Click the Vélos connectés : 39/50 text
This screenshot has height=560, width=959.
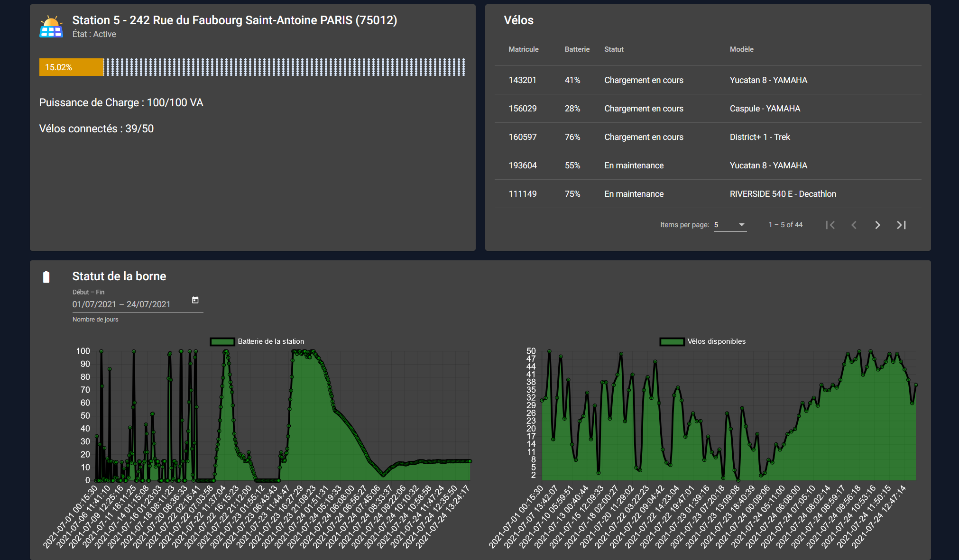coord(96,129)
